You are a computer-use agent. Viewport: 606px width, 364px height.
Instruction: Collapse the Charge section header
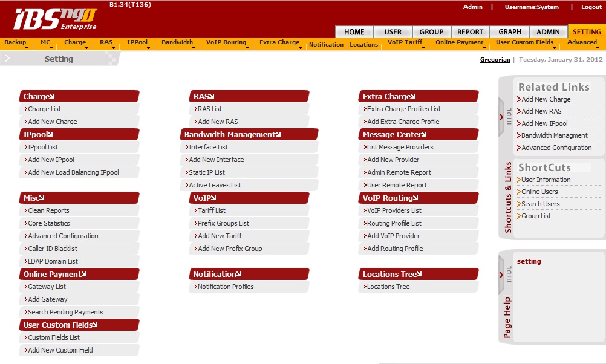tap(39, 96)
